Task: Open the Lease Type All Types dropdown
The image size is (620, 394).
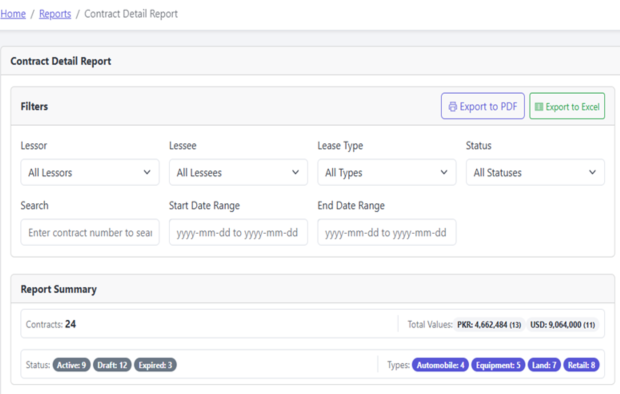Action: click(x=387, y=172)
